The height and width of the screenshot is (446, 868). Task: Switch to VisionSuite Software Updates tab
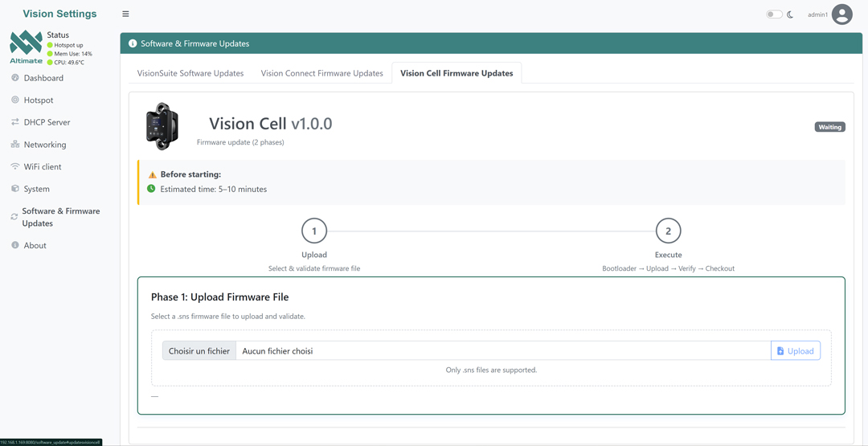pyautogui.click(x=190, y=73)
